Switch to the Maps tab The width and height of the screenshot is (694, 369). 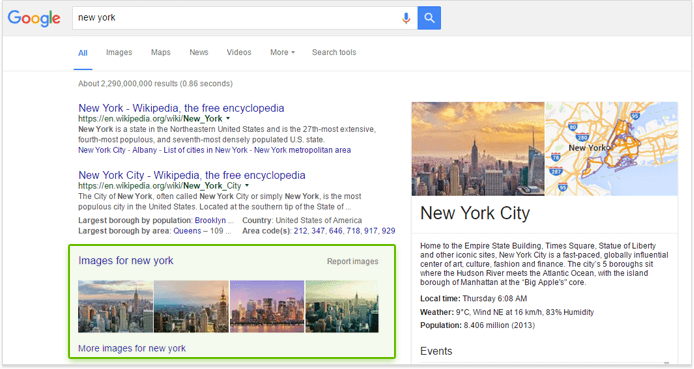(161, 52)
